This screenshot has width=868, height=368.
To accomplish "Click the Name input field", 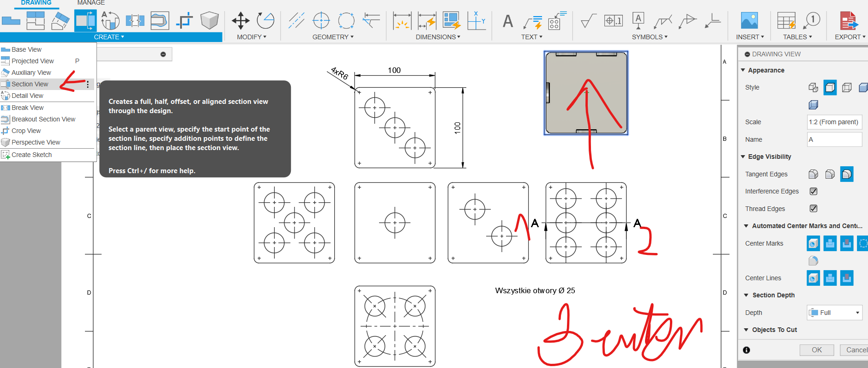I will point(834,139).
